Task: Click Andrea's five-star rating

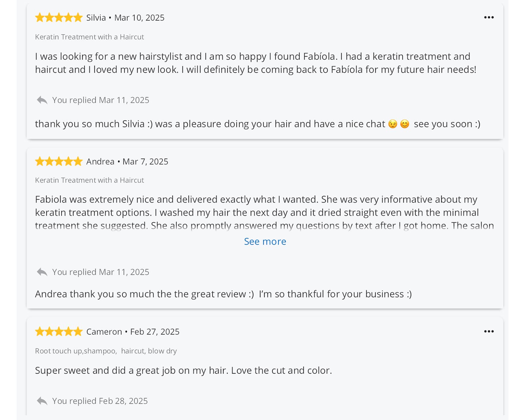Action: [x=59, y=161]
